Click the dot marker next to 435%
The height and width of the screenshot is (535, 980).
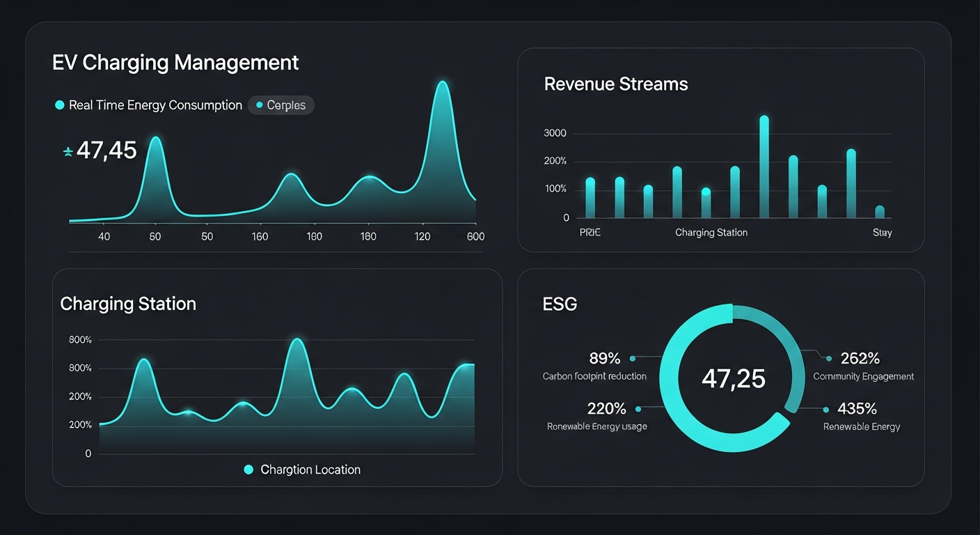(826, 409)
